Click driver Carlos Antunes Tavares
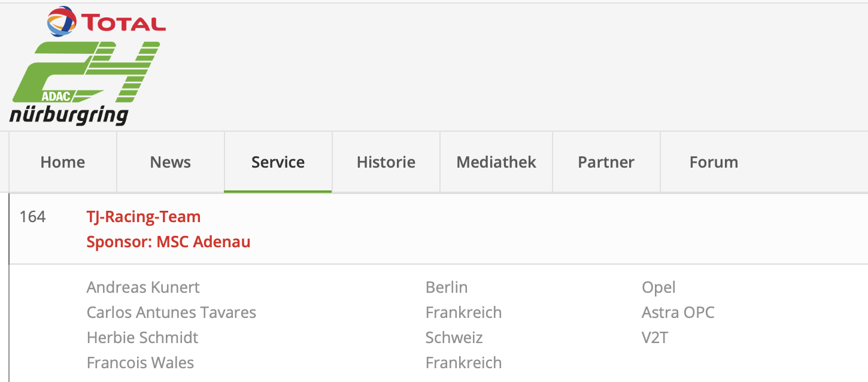Screen dimensions: 868x382 171,313
